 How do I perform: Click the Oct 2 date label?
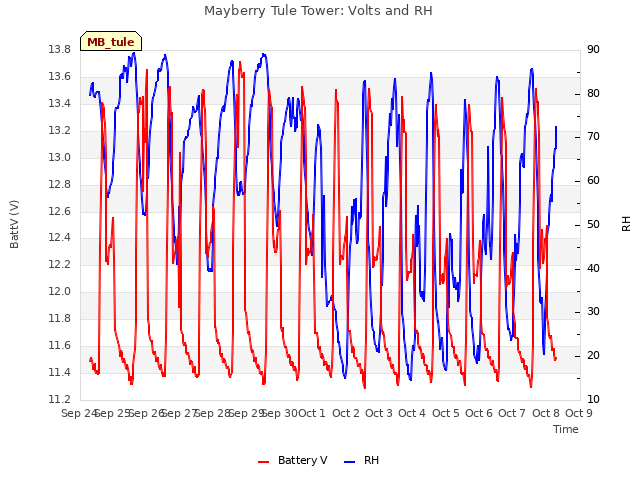(x=346, y=413)
